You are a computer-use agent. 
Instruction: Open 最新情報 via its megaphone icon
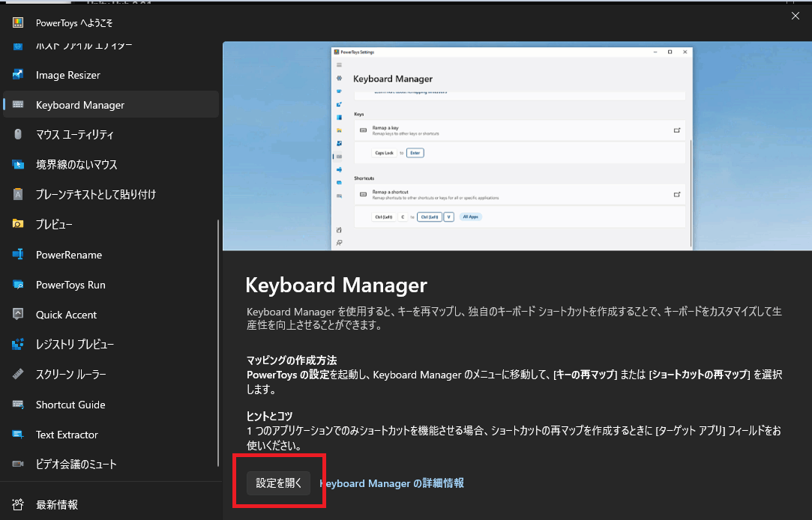(17, 504)
